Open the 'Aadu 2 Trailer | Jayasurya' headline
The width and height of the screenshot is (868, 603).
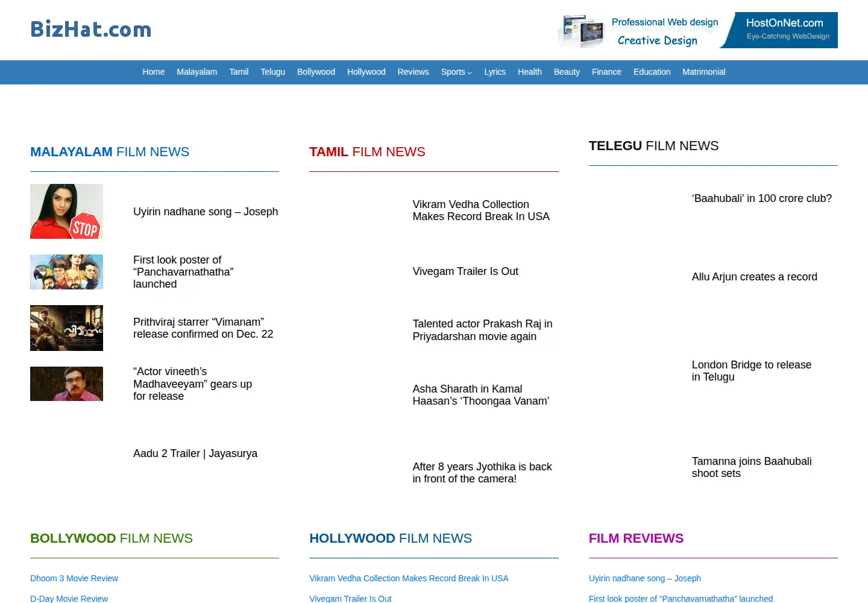click(x=195, y=453)
